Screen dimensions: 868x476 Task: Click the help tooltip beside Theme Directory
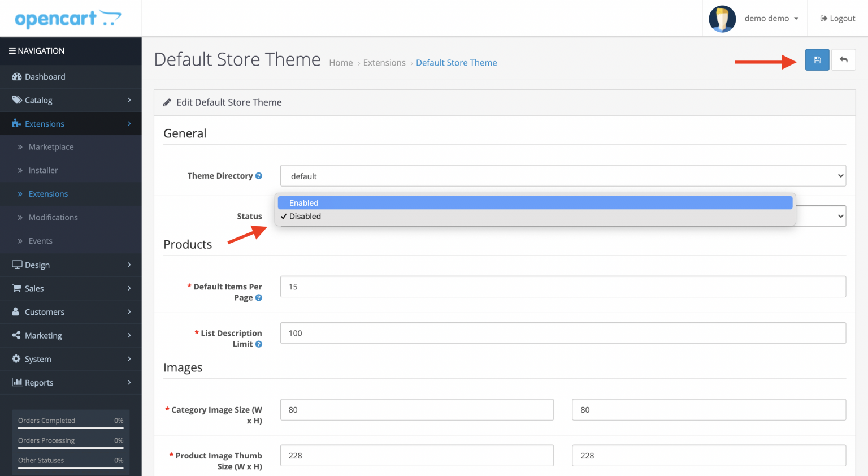259,175
